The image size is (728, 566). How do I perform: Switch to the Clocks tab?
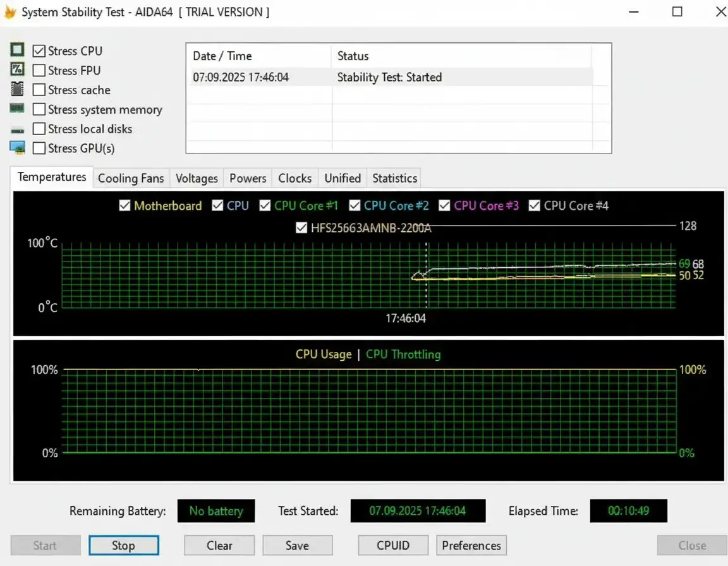pos(295,179)
